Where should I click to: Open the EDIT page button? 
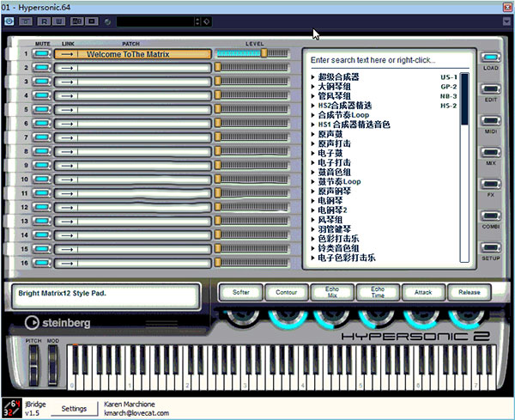click(x=491, y=89)
